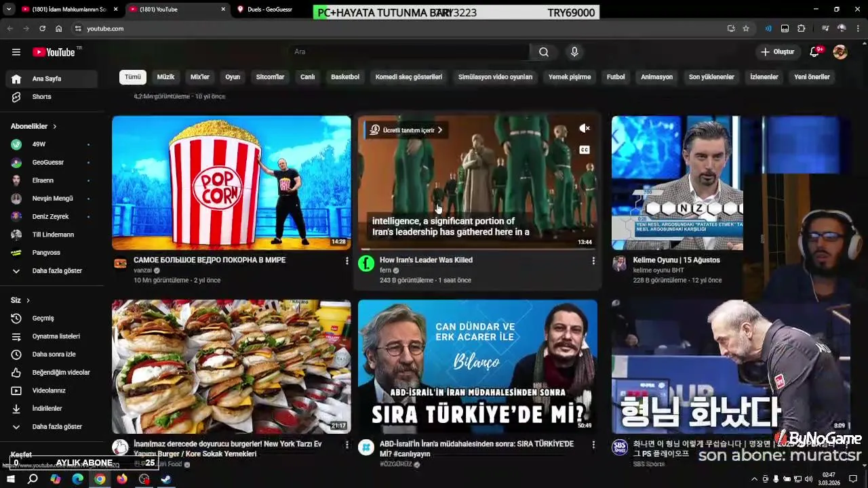Toggle captions on Iran video preview
Screen dimensions: 868x488
pos(585,150)
